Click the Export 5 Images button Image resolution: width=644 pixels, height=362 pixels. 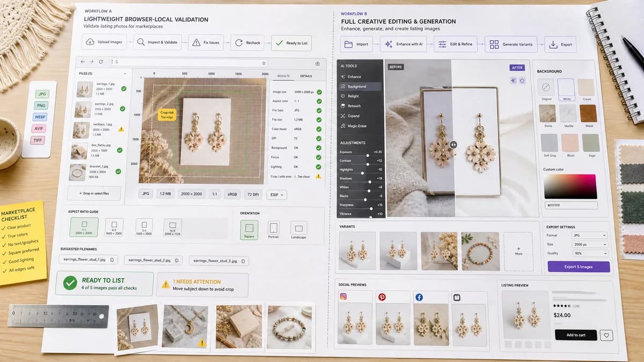[579, 267]
